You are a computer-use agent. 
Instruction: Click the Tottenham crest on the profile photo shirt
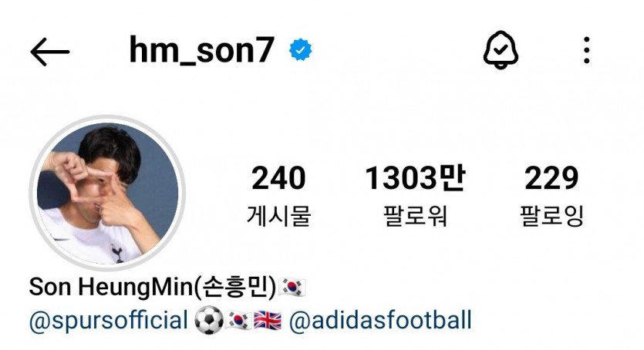coord(117,253)
